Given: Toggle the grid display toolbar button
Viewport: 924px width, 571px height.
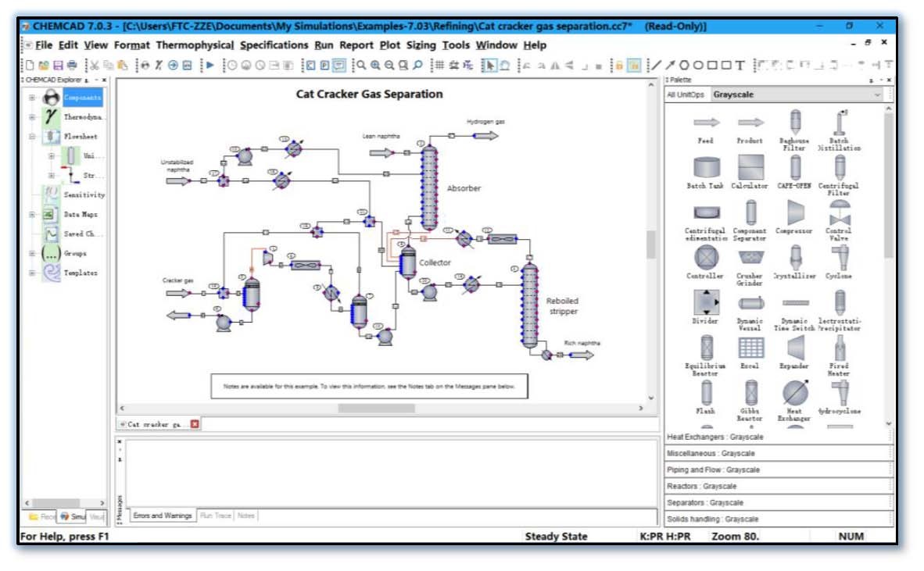Looking at the screenshot, I should (x=439, y=66).
